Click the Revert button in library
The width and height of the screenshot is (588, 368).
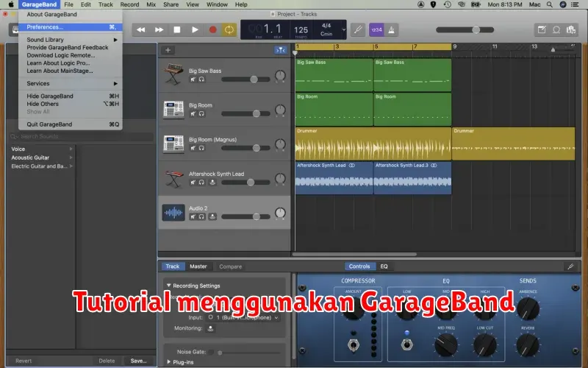24,361
